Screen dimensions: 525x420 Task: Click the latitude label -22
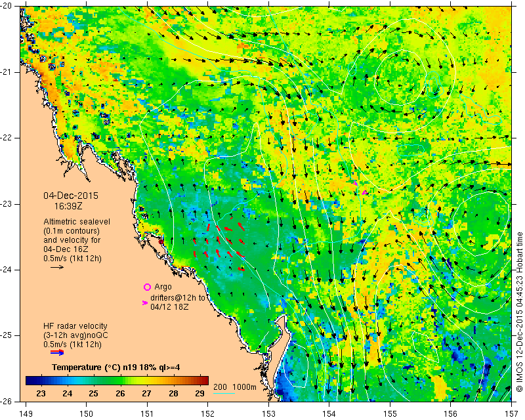click(x=6, y=138)
